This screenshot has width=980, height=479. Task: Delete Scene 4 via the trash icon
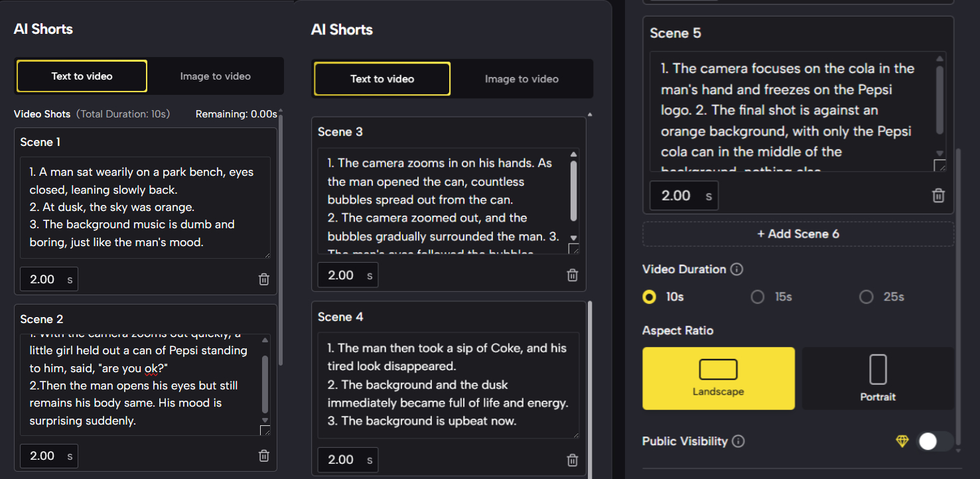[x=572, y=460]
